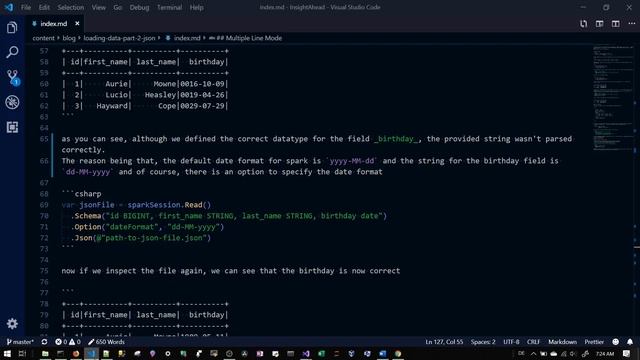The height and width of the screenshot is (360, 640).
Task: Open Windows Start menu
Action: [7, 353]
